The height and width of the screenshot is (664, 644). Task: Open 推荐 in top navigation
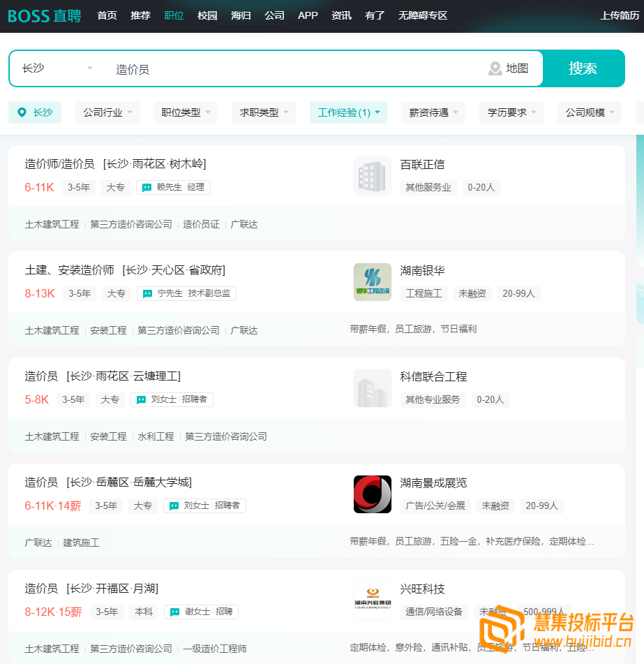pyautogui.click(x=140, y=15)
